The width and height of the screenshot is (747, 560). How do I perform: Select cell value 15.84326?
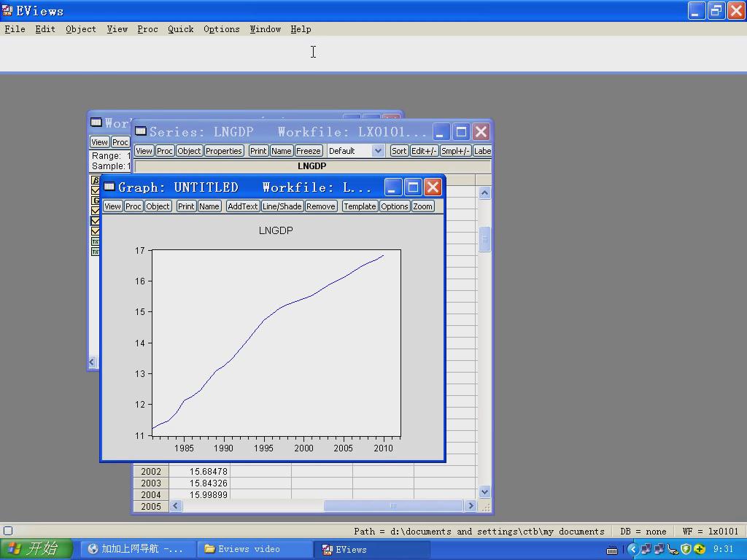(x=199, y=483)
